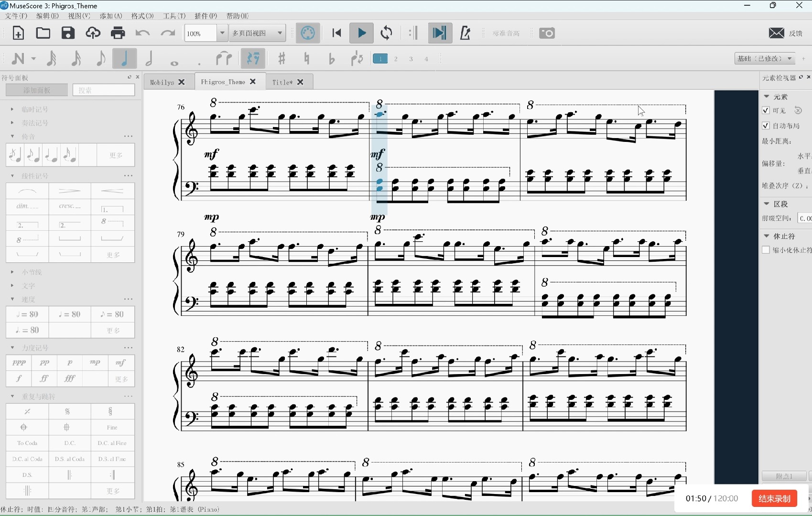Screen dimensions: 812x516
Task: Toggle rest input icon
Action: (x=253, y=59)
